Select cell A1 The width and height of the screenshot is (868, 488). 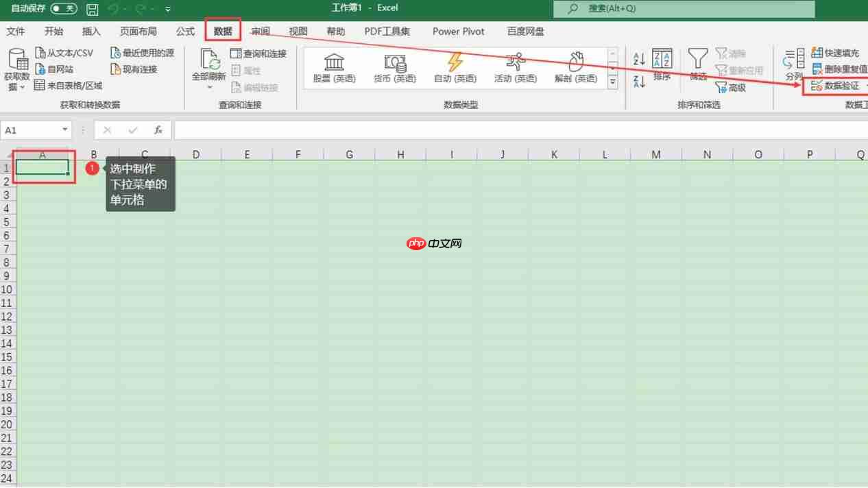tap(43, 167)
